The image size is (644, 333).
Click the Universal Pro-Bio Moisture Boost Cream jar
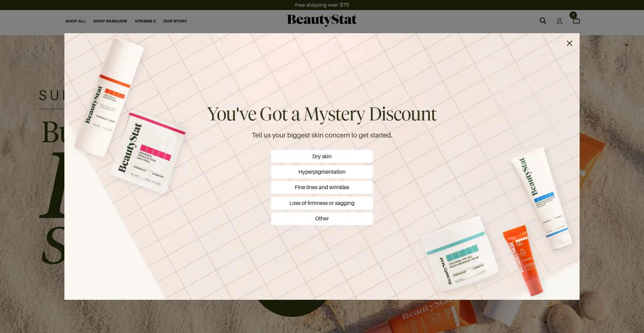[460, 253]
